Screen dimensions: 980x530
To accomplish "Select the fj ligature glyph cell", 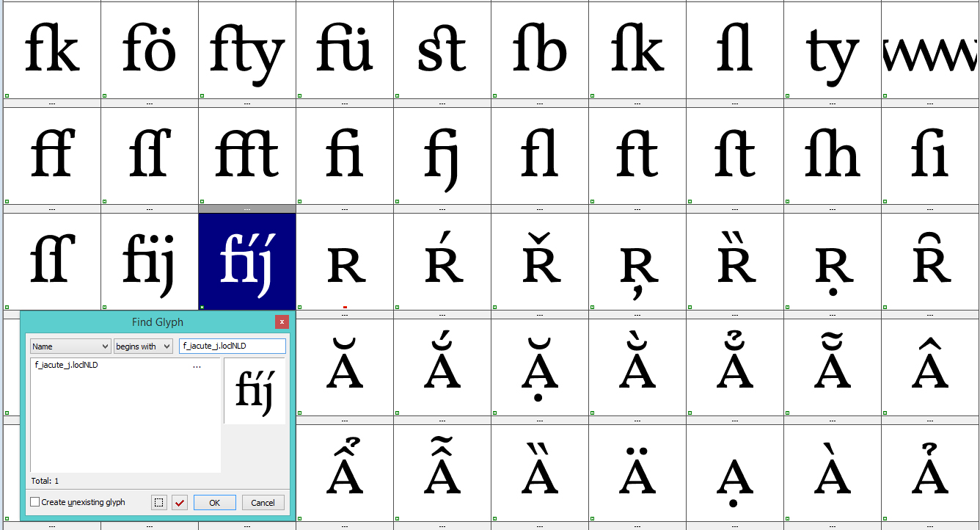I will [442, 156].
